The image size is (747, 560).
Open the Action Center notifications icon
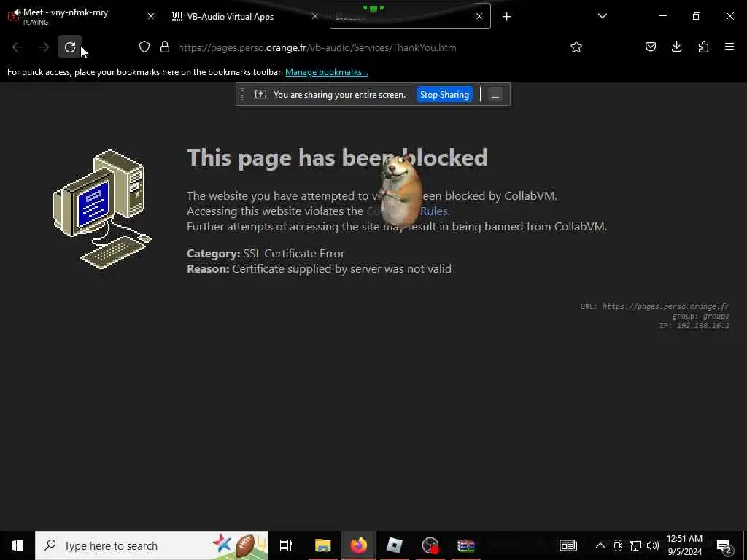724,545
